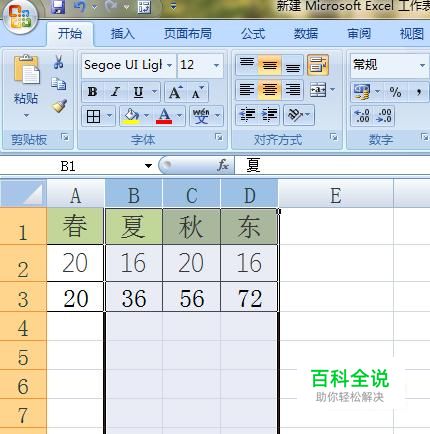Open the 剪贴板 dialog launcher
The image size is (430, 434).
tap(65, 137)
